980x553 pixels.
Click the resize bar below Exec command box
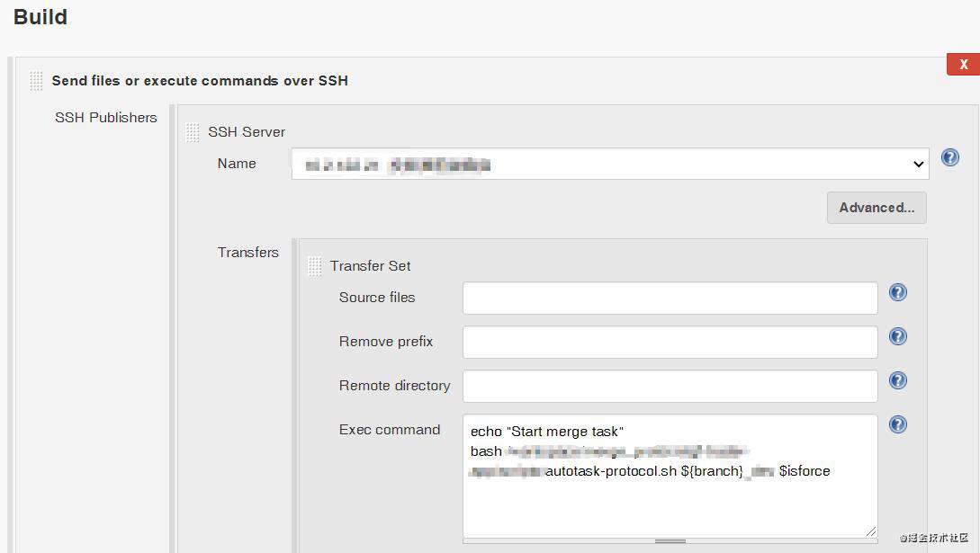[670, 541]
